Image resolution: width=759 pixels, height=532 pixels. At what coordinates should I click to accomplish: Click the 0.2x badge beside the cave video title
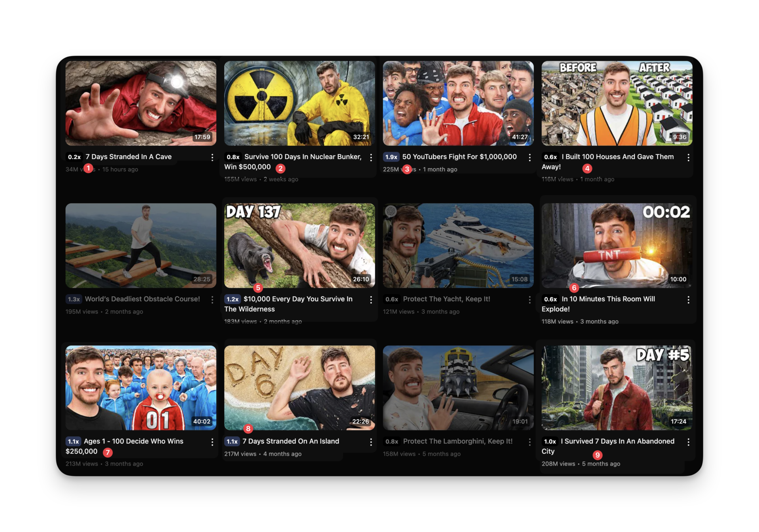click(74, 157)
